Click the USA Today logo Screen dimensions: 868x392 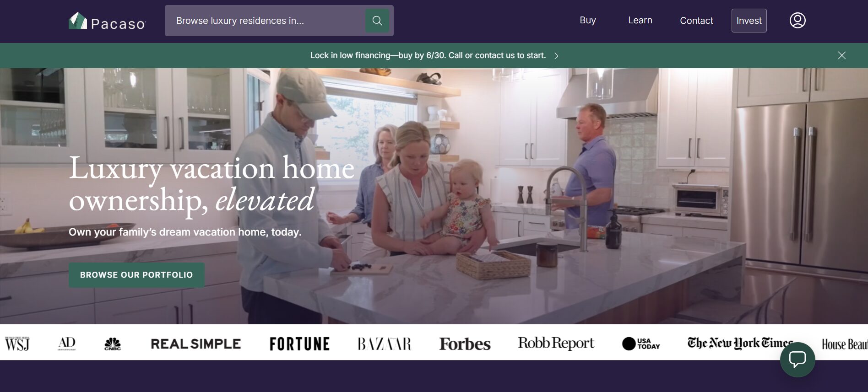click(x=641, y=344)
